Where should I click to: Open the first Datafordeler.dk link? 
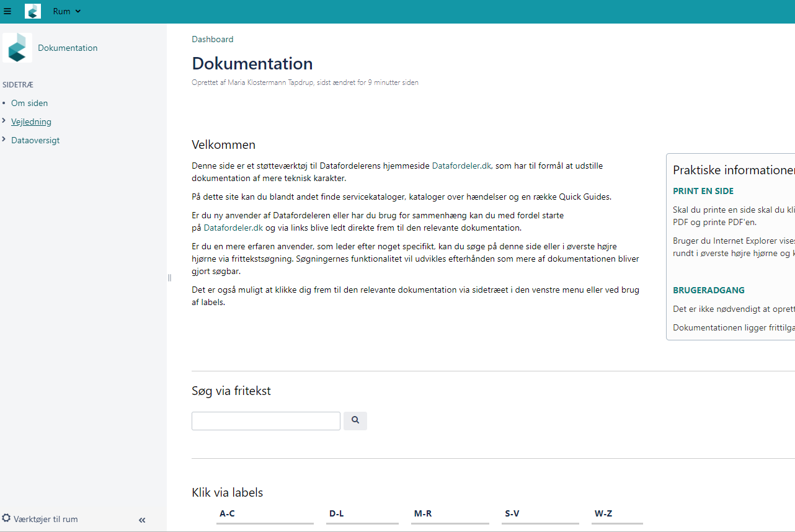[x=461, y=166]
